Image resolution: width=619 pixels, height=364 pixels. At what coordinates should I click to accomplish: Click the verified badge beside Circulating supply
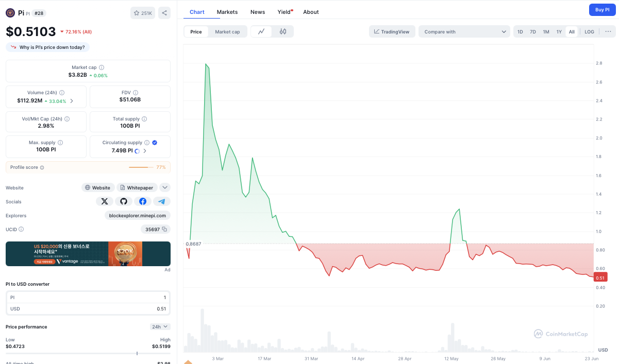click(x=155, y=143)
